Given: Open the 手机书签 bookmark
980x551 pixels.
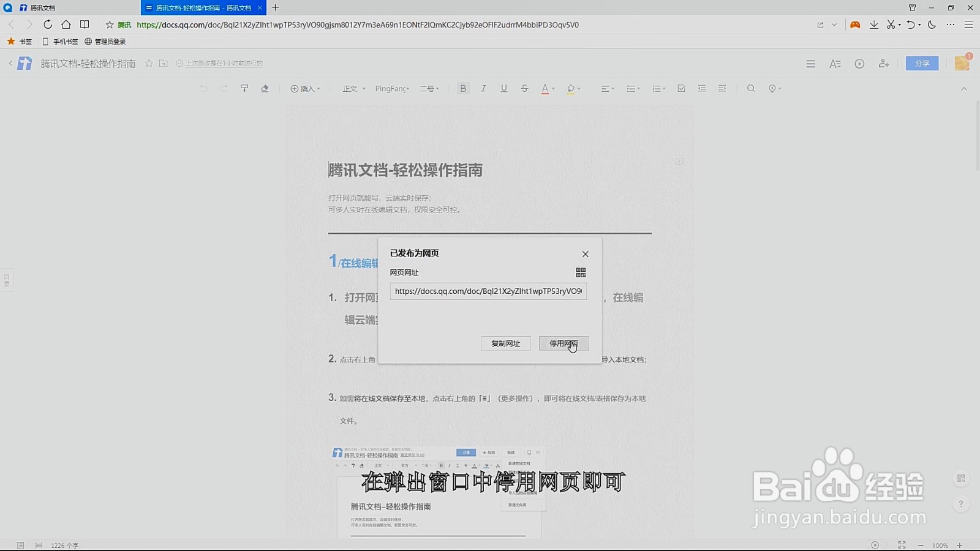Looking at the screenshot, I should 60,42.
